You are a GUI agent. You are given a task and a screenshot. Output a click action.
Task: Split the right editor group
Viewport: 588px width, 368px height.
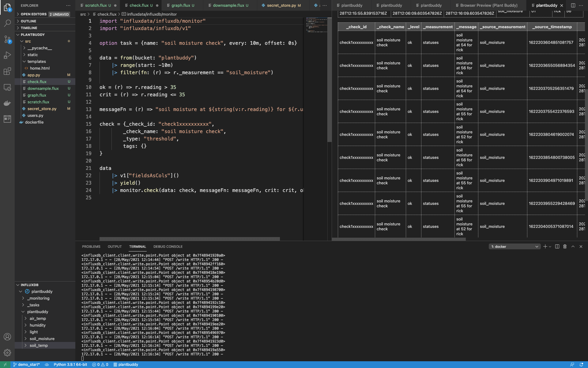point(573,6)
